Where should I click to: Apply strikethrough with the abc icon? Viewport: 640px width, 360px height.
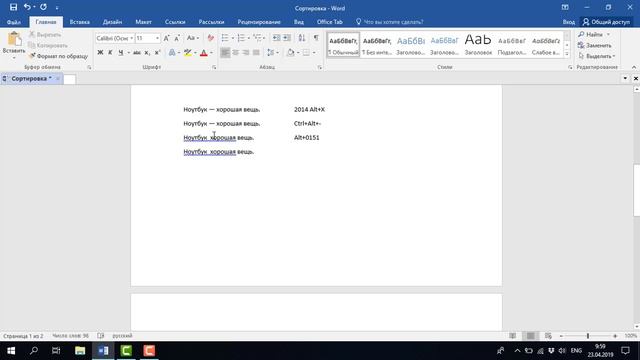coord(137,53)
